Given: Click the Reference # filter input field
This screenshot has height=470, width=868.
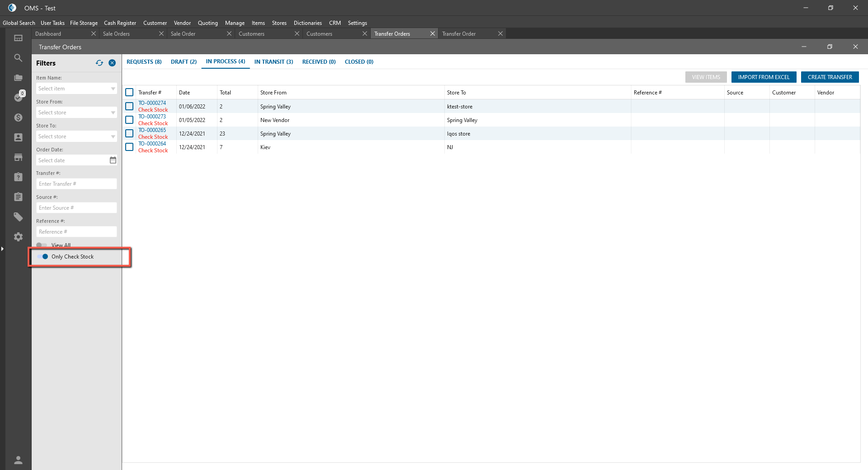Looking at the screenshot, I should click(x=76, y=232).
